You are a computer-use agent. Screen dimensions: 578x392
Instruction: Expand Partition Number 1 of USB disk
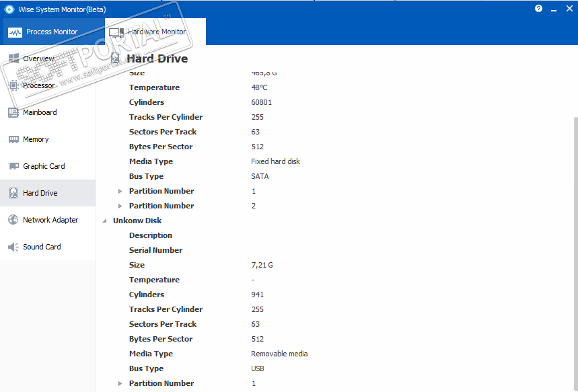[120, 383]
